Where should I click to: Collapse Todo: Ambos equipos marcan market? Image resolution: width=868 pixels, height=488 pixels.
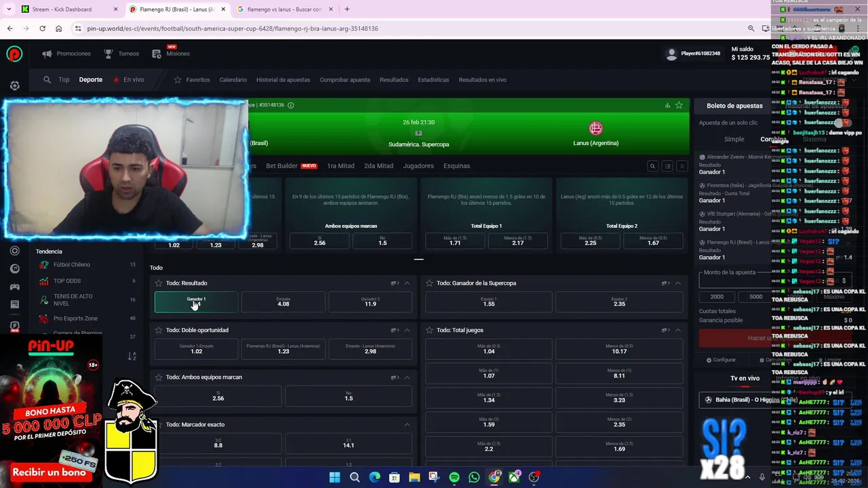pos(407,378)
